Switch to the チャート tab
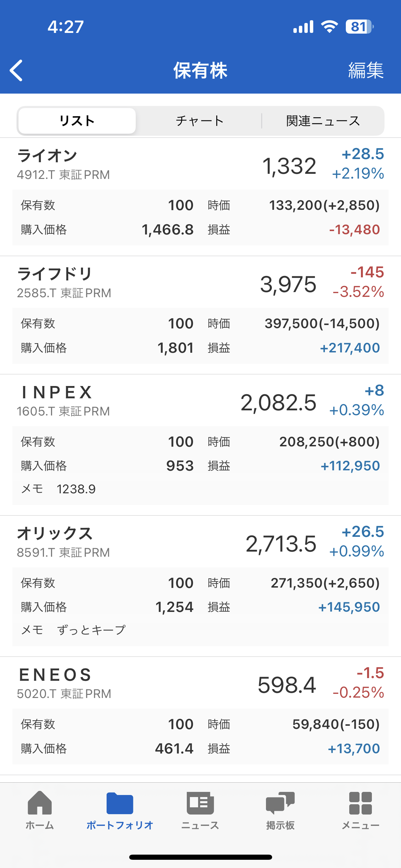Image resolution: width=401 pixels, height=868 pixels. pos(200,121)
